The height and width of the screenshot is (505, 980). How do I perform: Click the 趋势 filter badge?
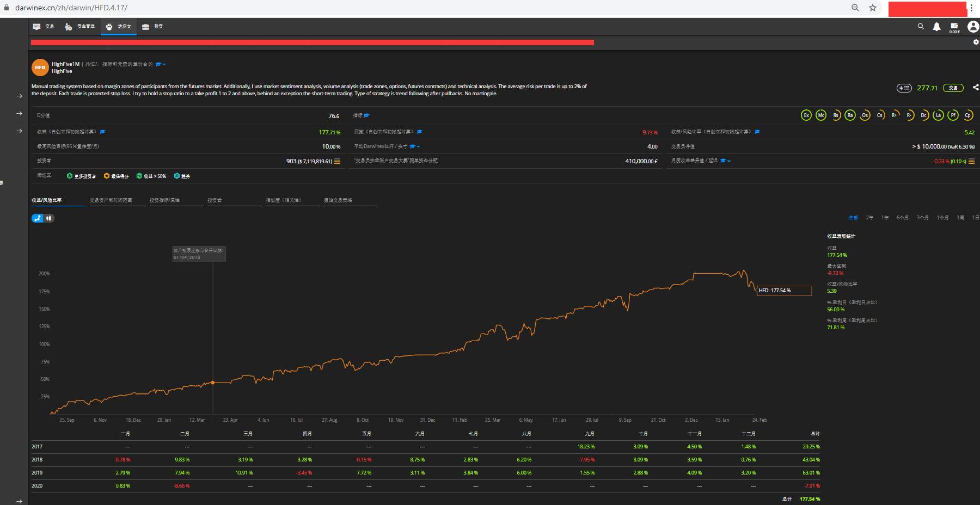click(182, 176)
